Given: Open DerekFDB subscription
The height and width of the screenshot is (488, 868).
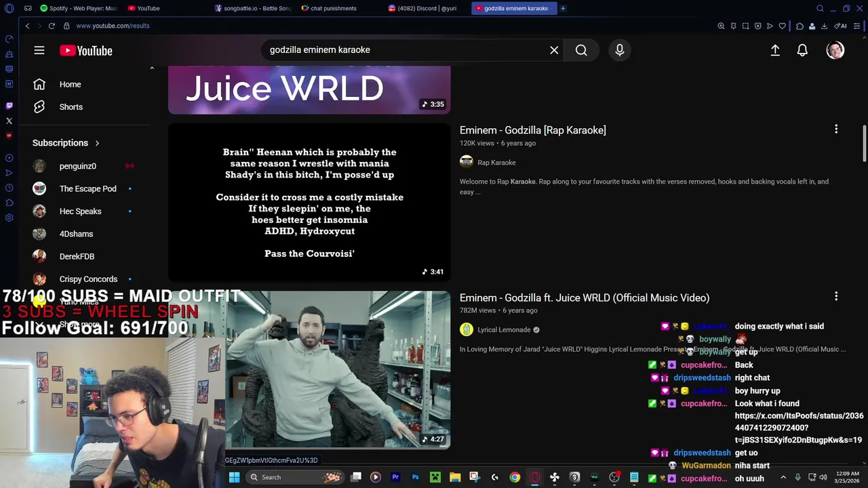Looking at the screenshot, I should click(77, 256).
